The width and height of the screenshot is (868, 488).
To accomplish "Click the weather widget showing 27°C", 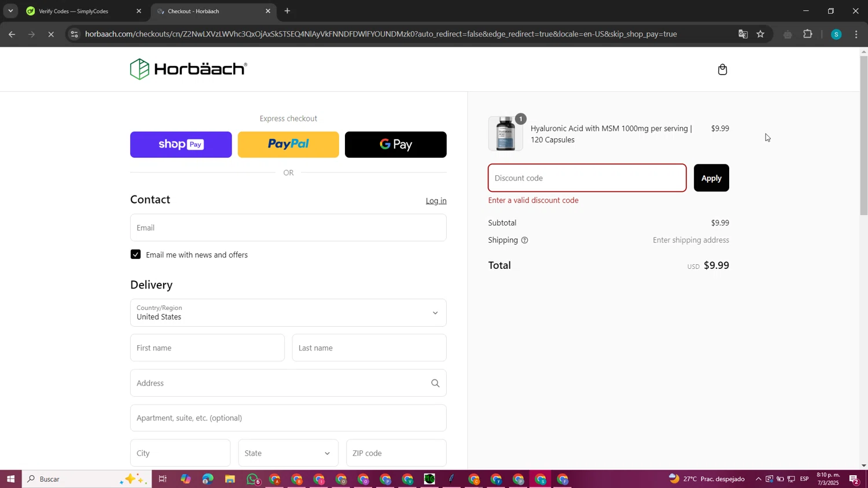I will pos(706,479).
